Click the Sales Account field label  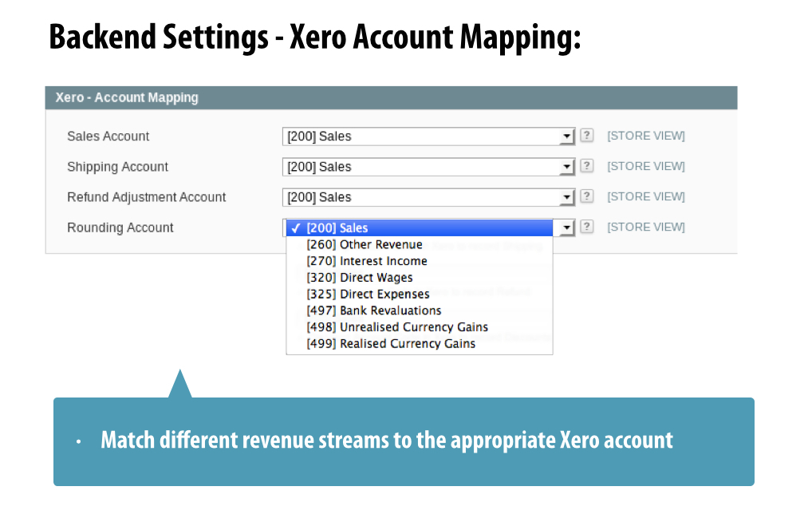click(x=108, y=136)
